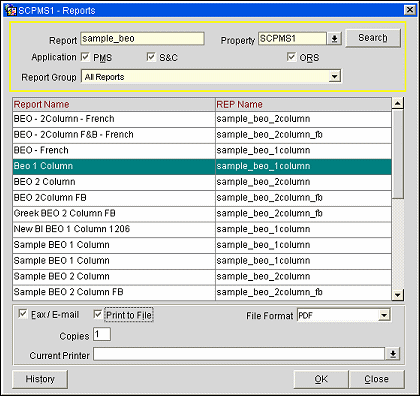Click the Report Name column header
This screenshot has width=420, height=396.
114,104
